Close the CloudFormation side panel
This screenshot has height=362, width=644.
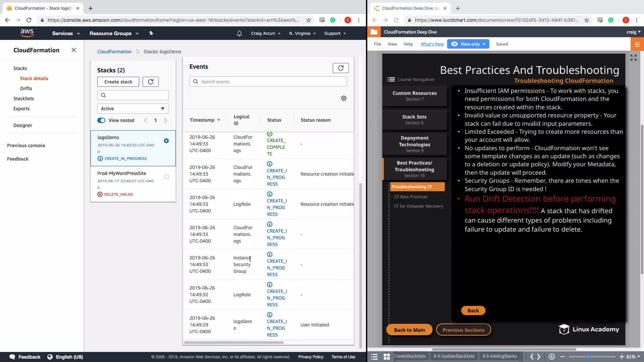[x=74, y=50]
